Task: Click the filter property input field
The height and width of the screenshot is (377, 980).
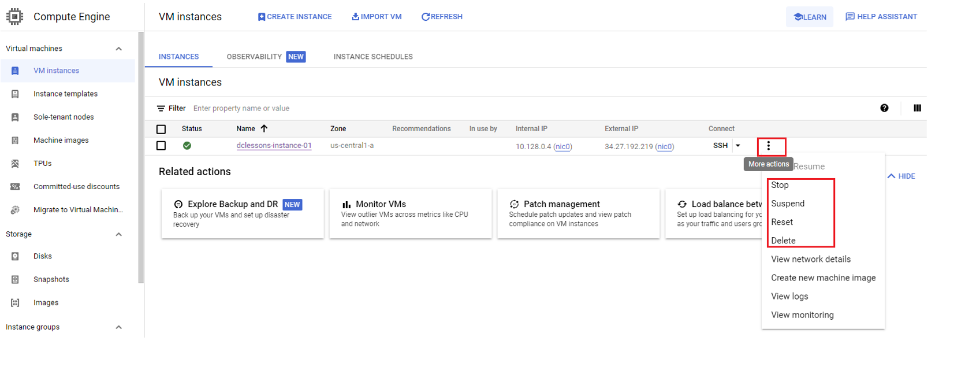Action: (241, 108)
